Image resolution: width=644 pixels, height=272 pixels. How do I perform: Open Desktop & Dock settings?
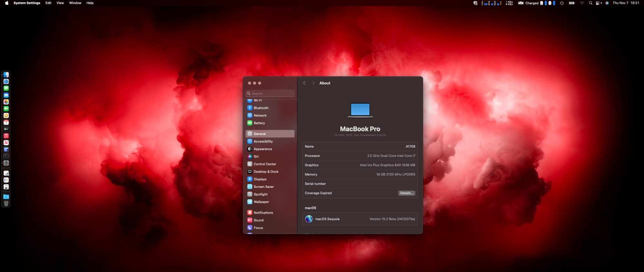click(x=270, y=172)
